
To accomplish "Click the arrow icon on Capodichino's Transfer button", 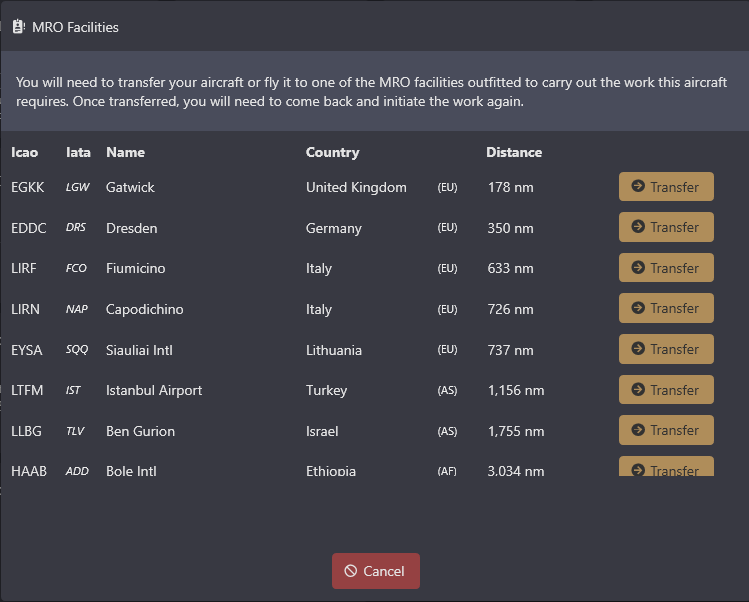I will [638, 308].
